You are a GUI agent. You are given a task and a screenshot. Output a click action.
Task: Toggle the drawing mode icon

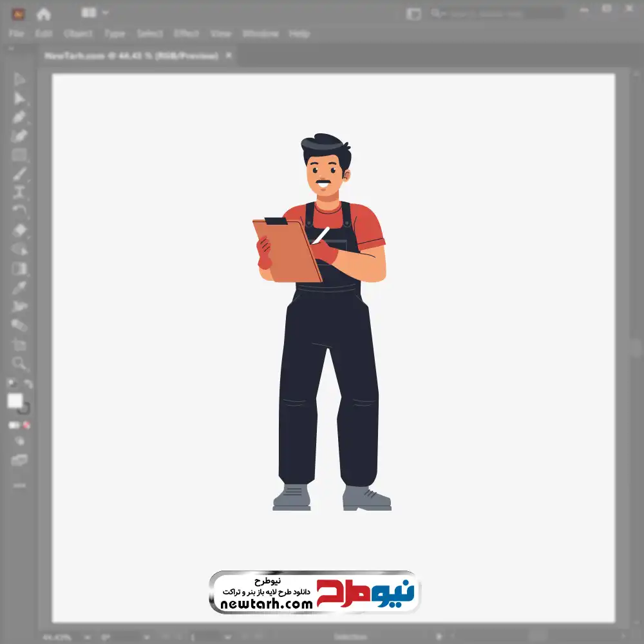[19, 441]
